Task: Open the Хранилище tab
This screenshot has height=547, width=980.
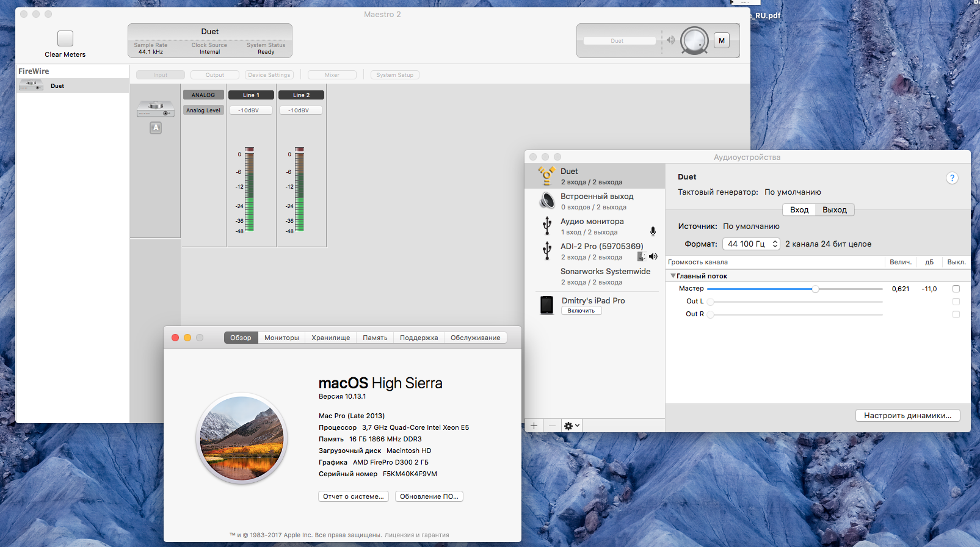Action: click(x=331, y=338)
